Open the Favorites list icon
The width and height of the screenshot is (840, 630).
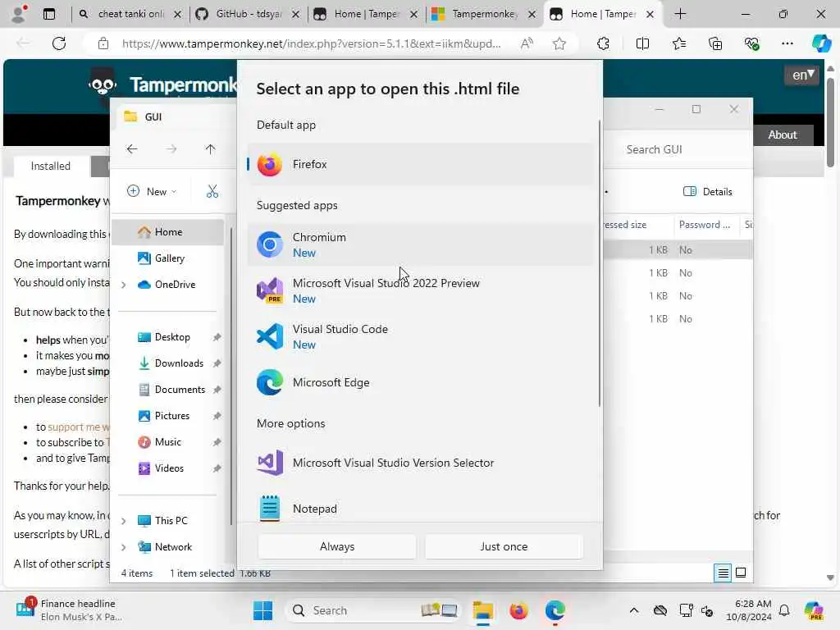[x=678, y=43]
